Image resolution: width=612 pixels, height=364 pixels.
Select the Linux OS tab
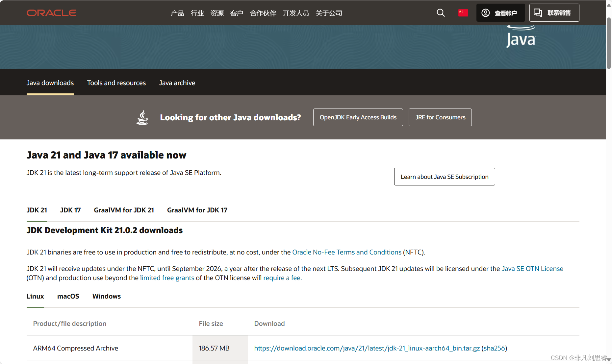click(x=35, y=296)
